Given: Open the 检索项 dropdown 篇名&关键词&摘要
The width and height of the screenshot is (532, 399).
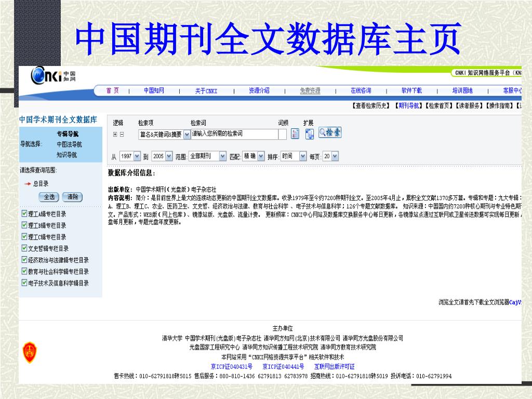Looking at the screenshot, I should click(x=164, y=135).
